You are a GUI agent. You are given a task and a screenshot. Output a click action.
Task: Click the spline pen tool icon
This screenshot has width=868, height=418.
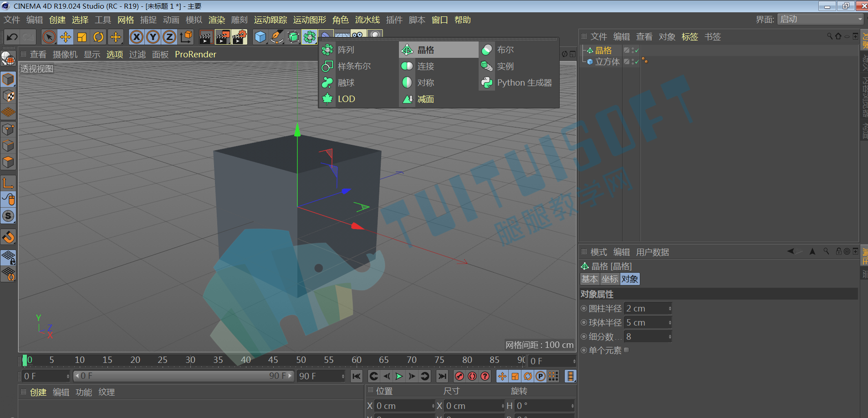(276, 37)
